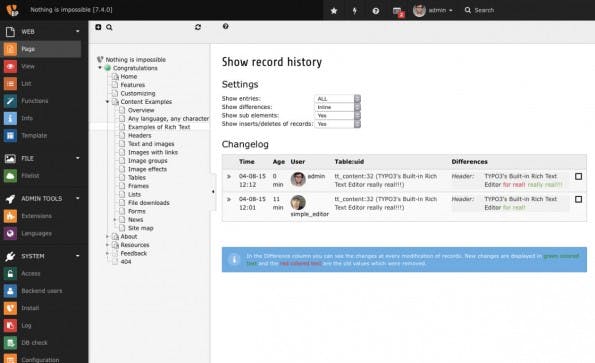
Task: Collapse the SYSTEM module group
Action: click(x=78, y=256)
